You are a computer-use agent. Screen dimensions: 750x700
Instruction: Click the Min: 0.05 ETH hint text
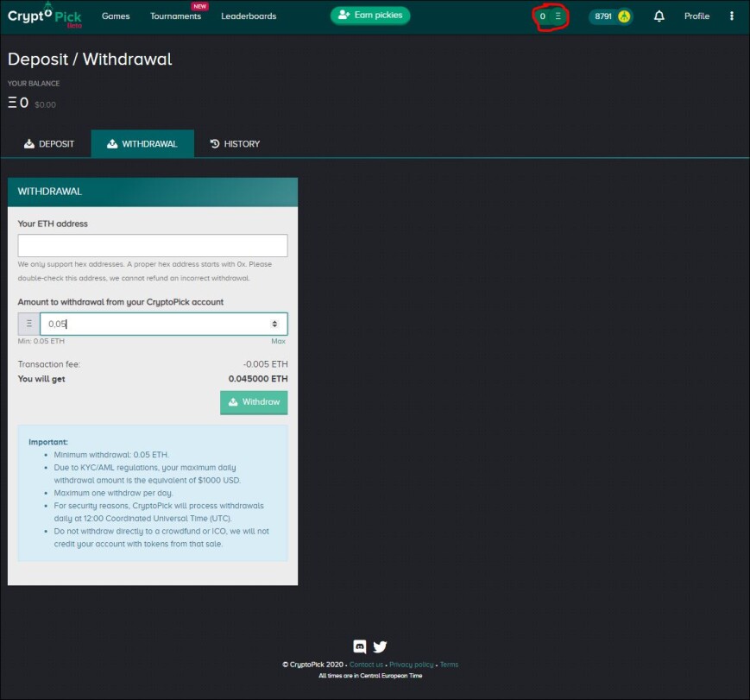pyautogui.click(x=41, y=341)
